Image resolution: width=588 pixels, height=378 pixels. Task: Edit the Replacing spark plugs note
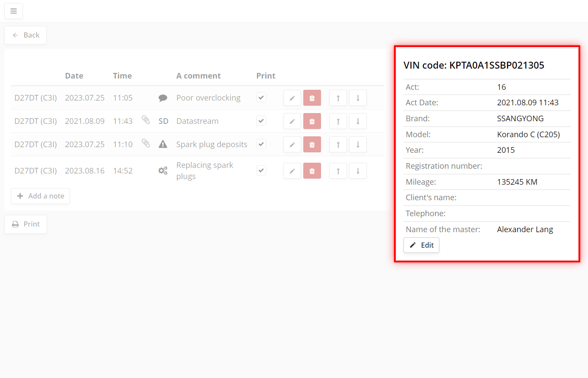[292, 171]
